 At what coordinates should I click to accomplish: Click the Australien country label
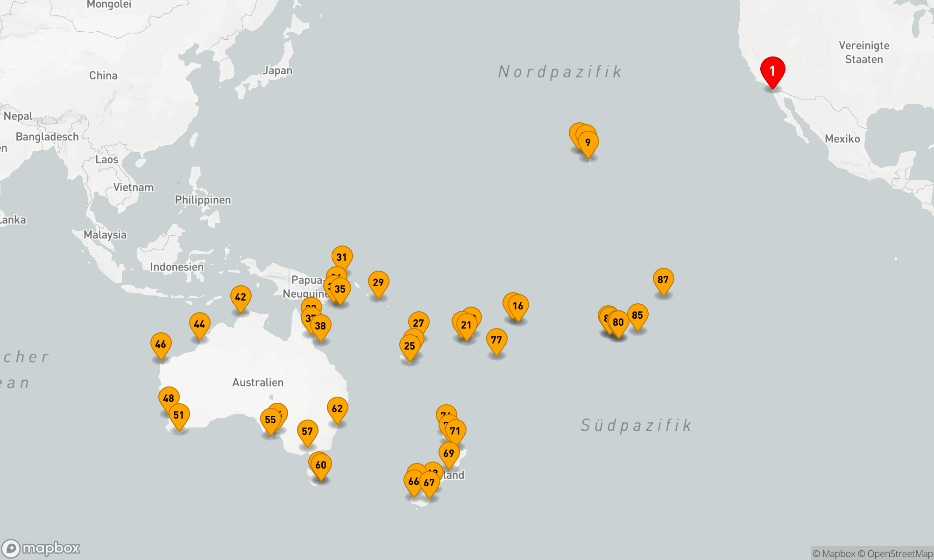(258, 383)
